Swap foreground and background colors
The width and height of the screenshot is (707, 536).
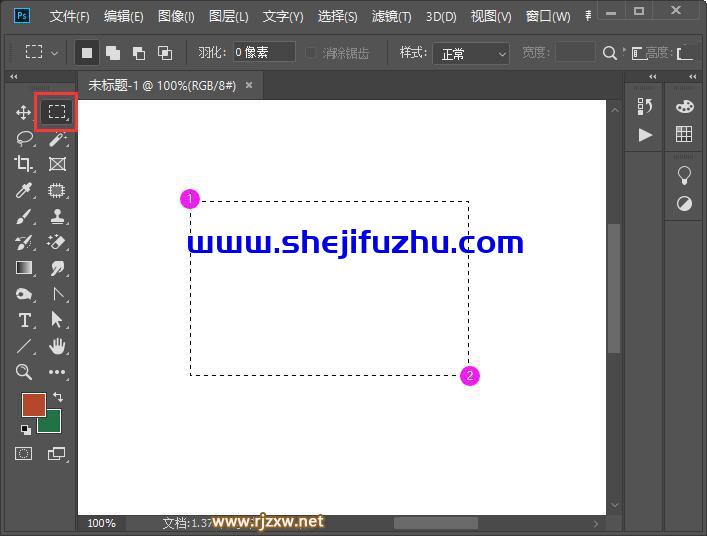[58, 397]
